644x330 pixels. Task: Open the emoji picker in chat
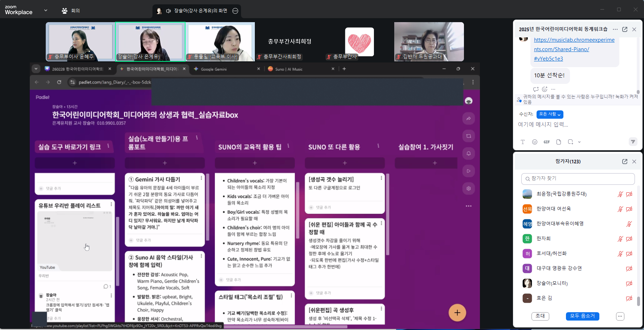coord(534,142)
